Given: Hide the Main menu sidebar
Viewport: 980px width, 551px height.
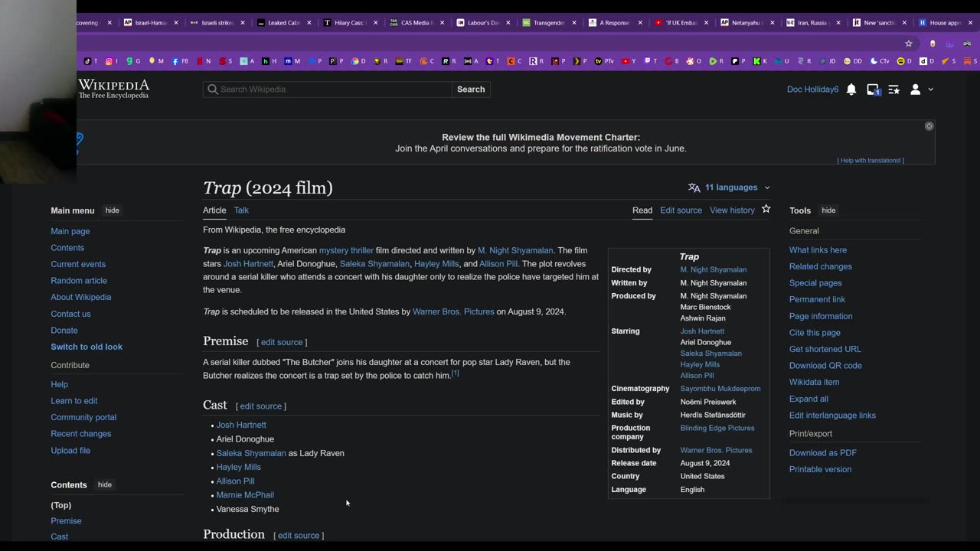Looking at the screenshot, I should [112, 210].
